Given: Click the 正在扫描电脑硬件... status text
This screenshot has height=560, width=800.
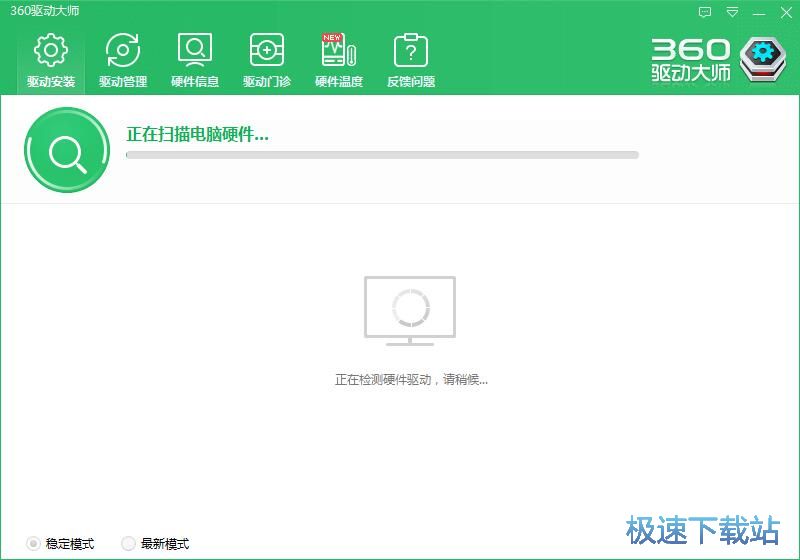Looking at the screenshot, I should [x=197, y=135].
